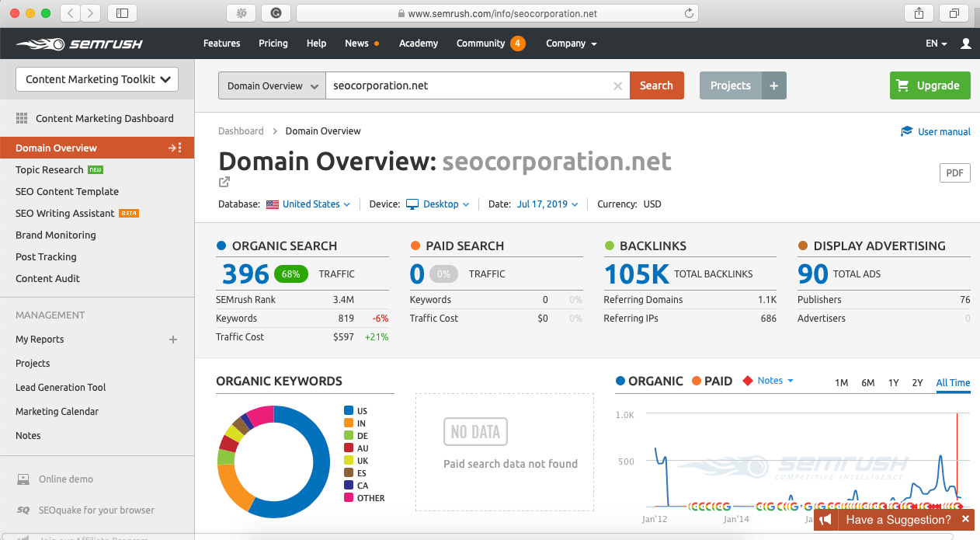Open Help in top navigation
Image resolution: width=980 pixels, height=540 pixels.
click(316, 44)
